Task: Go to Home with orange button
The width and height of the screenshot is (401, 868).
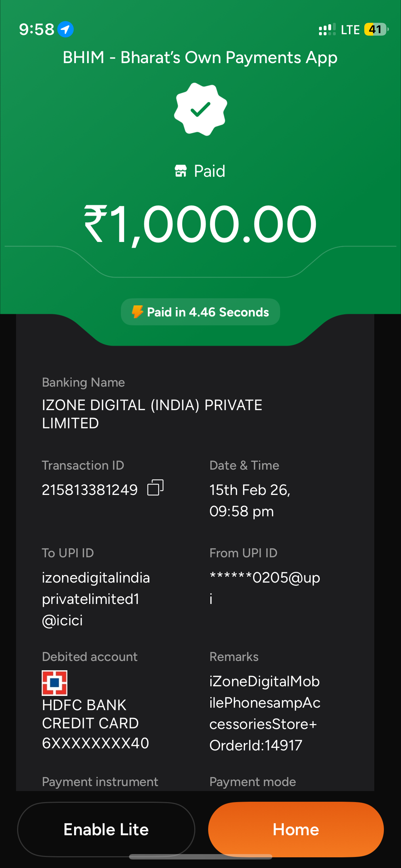Action: point(296,830)
